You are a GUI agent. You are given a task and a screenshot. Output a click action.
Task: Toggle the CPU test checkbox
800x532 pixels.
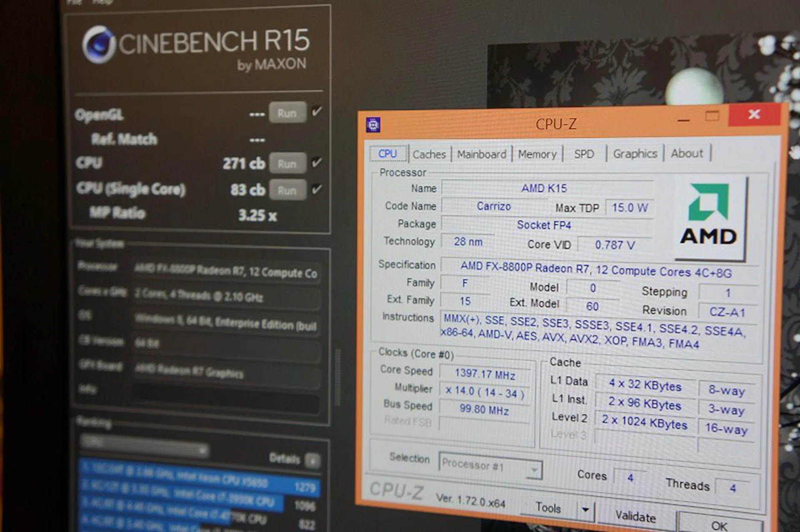pos(317,162)
